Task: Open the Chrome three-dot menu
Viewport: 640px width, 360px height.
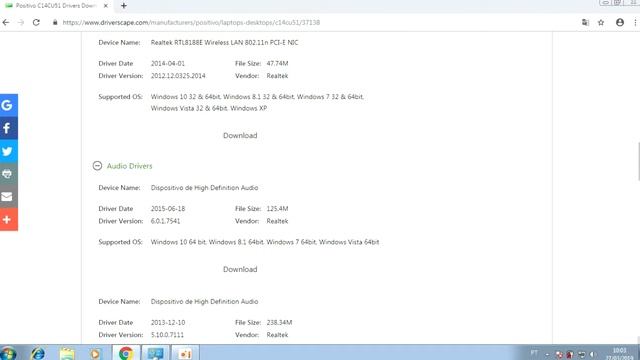Action: coord(635,22)
